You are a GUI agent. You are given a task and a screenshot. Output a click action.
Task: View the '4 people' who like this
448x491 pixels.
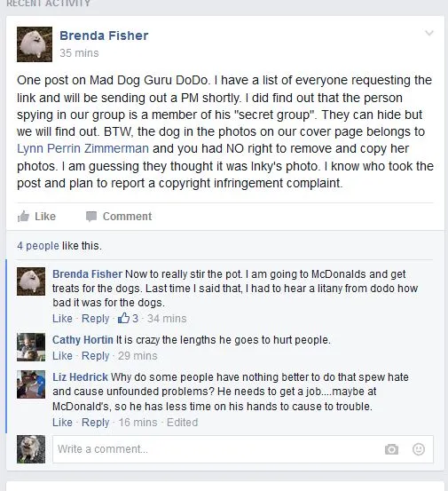[x=38, y=245]
